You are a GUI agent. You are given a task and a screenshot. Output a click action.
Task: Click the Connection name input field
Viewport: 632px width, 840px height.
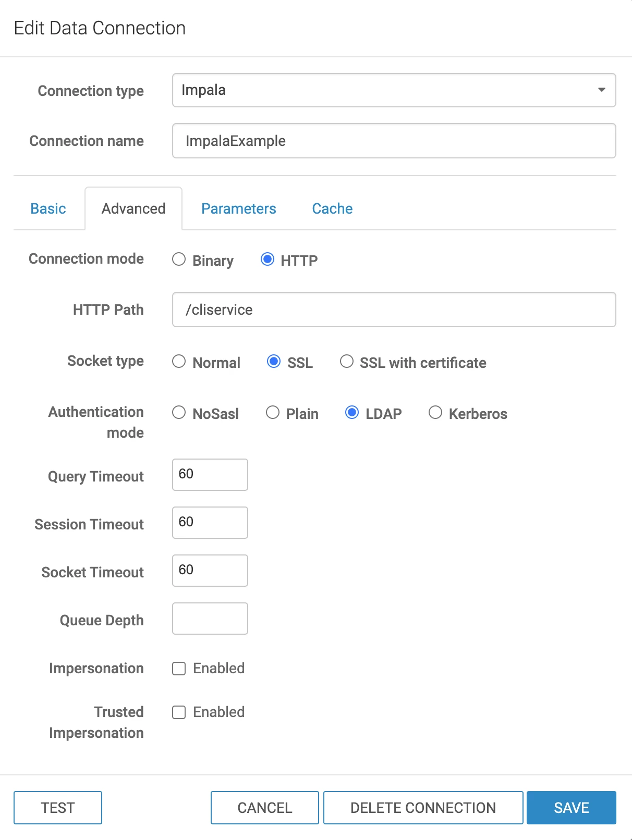coord(394,141)
